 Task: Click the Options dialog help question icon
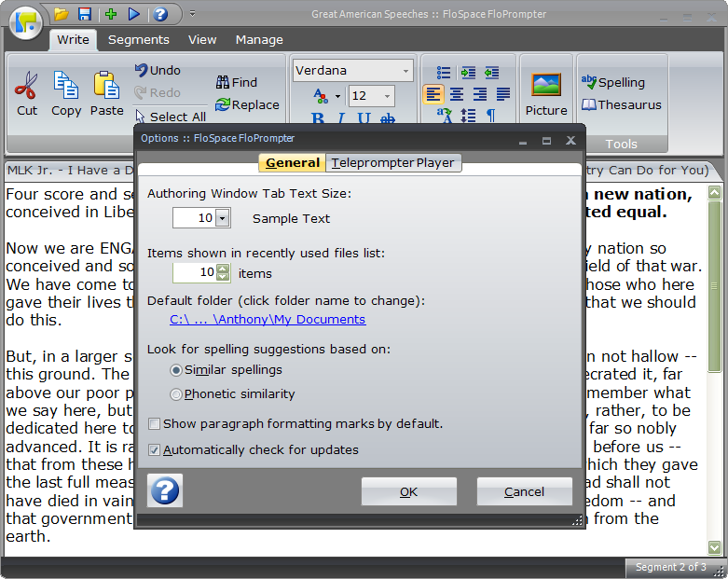165,490
